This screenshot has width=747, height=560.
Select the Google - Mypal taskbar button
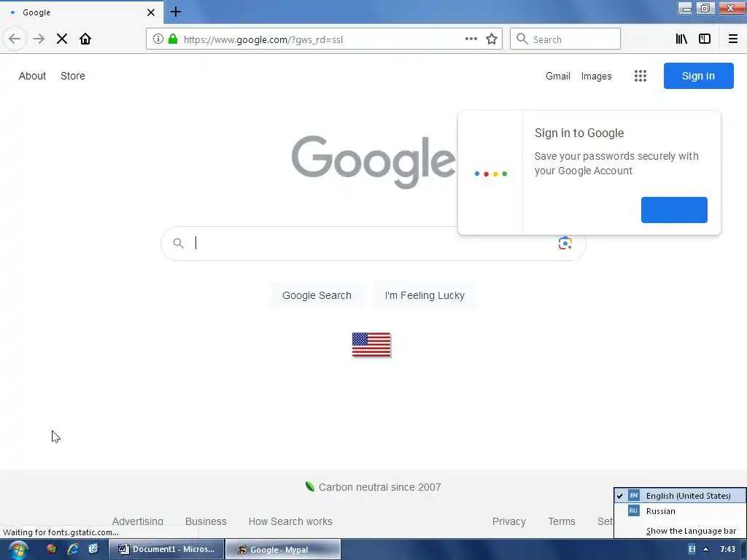(283, 549)
